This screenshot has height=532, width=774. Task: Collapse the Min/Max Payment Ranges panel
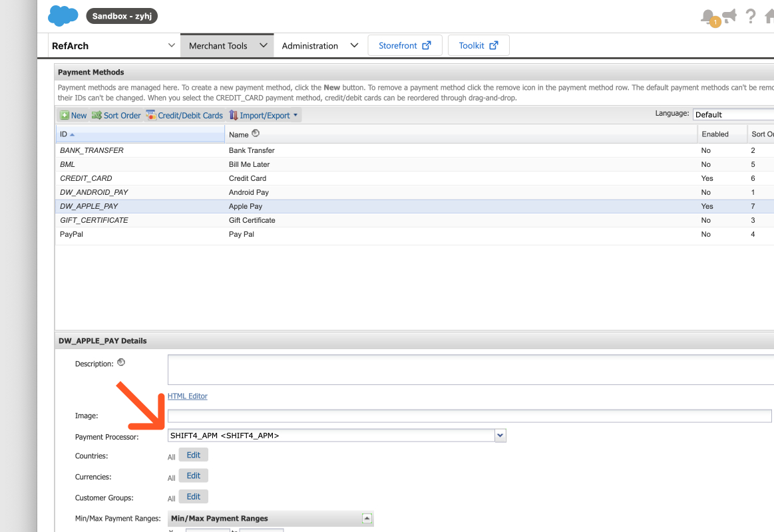[x=367, y=518]
